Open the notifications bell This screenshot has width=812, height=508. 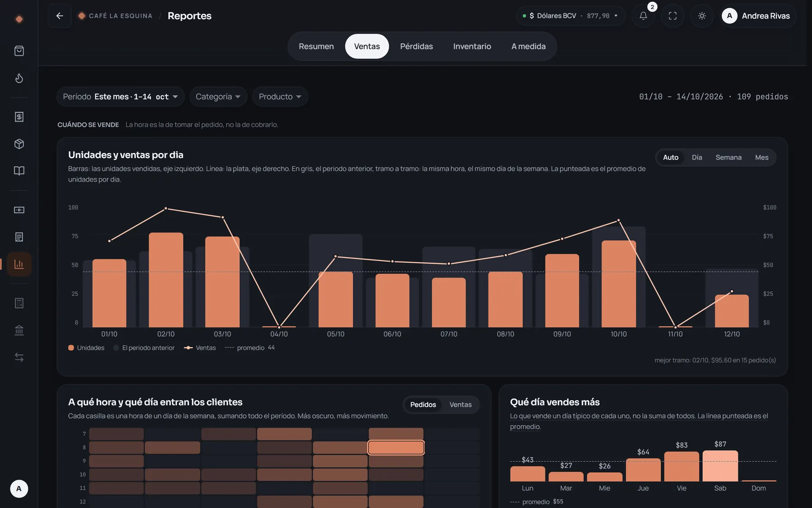(x=643, y=16)
